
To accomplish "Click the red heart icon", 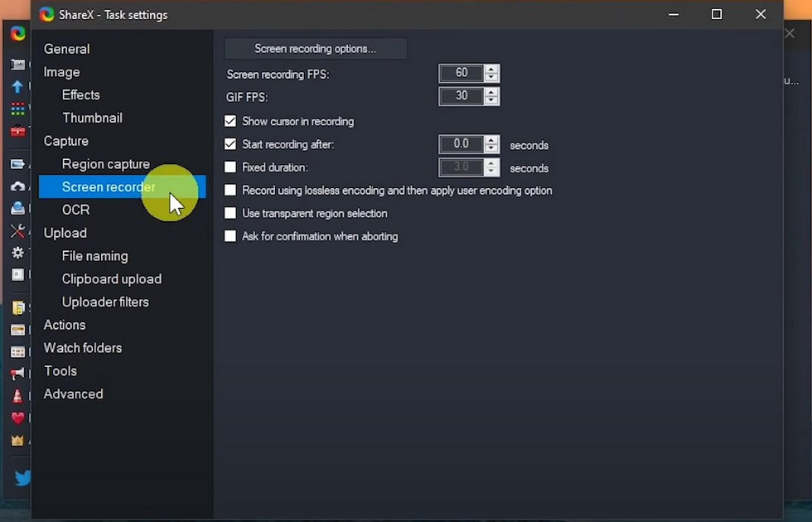I will (17, 418).
